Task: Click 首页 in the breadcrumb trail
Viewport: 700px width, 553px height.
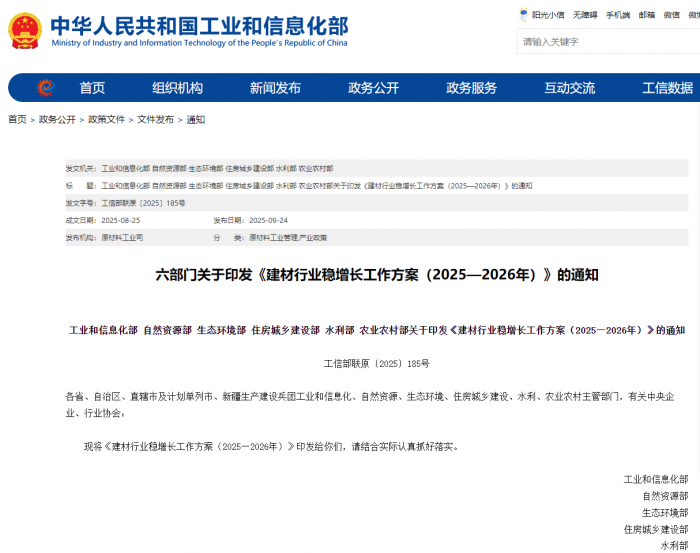Action: pyautogui.click(x=17, y=119)
